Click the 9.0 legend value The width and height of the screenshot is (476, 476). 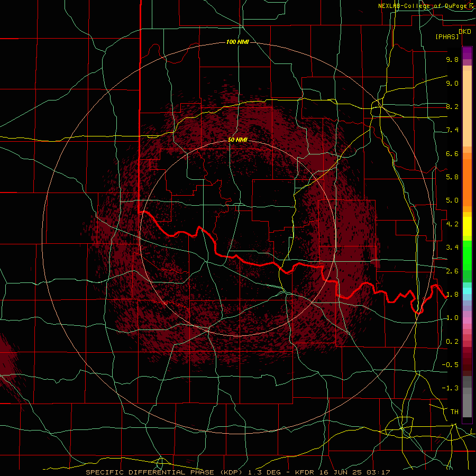[x=452, y=83]
